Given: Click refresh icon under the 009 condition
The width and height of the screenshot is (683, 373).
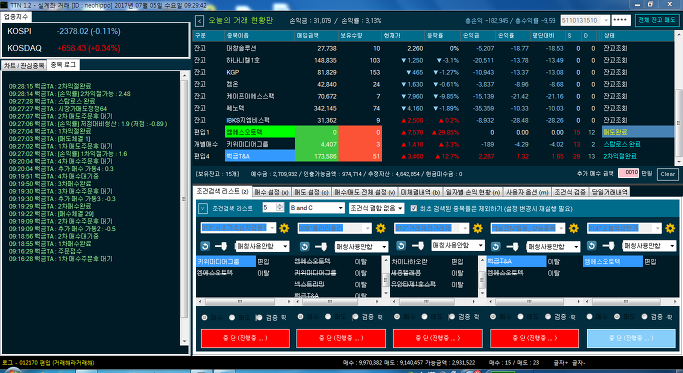Looking at the screenshot, I should pyautogui.click(x=304, y=247).
